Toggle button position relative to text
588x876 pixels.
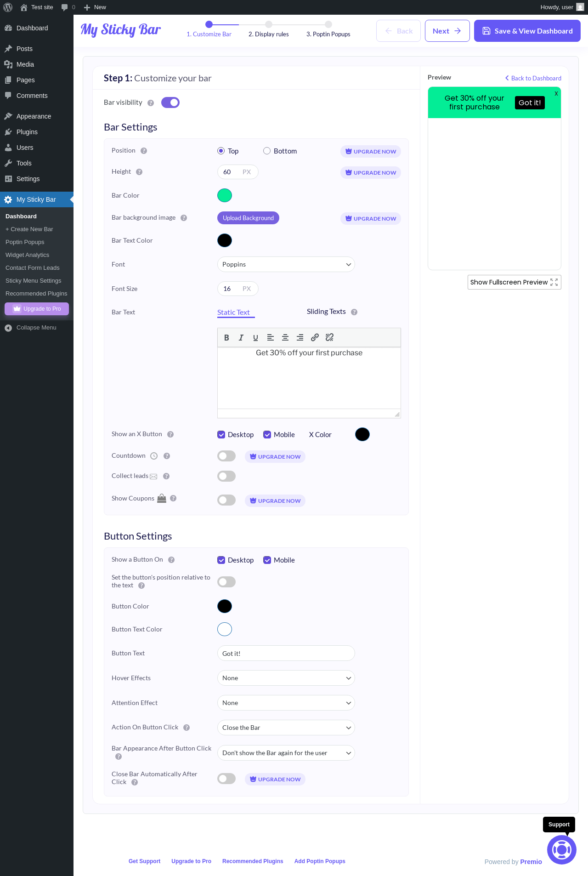tap(226, 582)
